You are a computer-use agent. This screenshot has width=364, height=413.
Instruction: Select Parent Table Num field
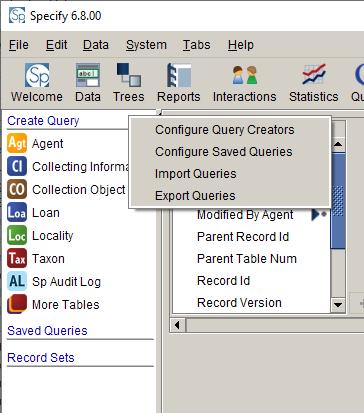247,259
